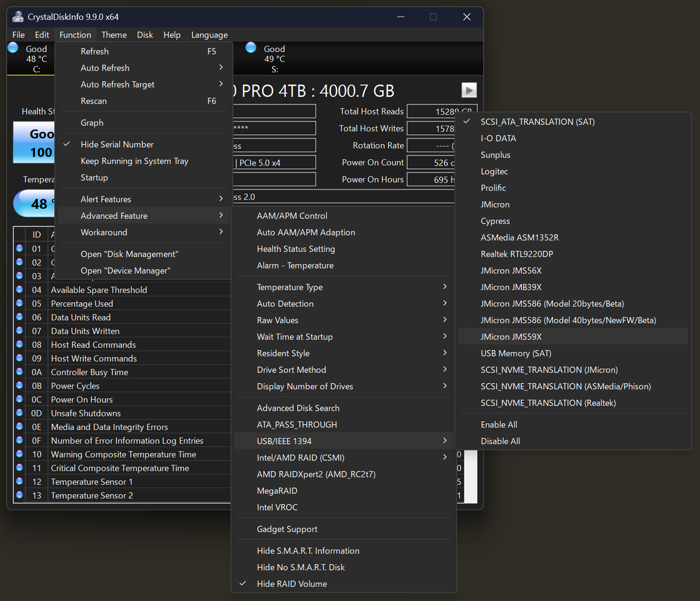The image size is (700, 601).
Task: Expand Intel/AMD RAID (CSMI) submenu
Action: coord(344,457)
